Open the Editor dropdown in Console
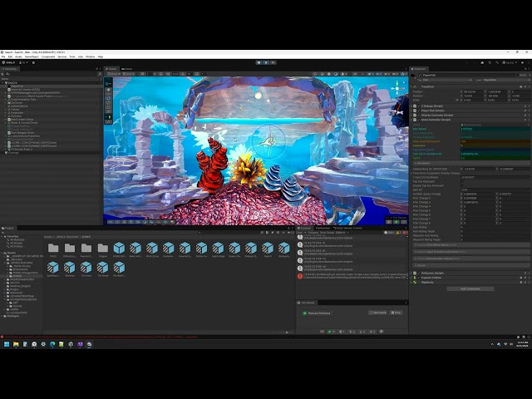Image resolution: width=532 pixels, height=399 pixels. (340, 233)
